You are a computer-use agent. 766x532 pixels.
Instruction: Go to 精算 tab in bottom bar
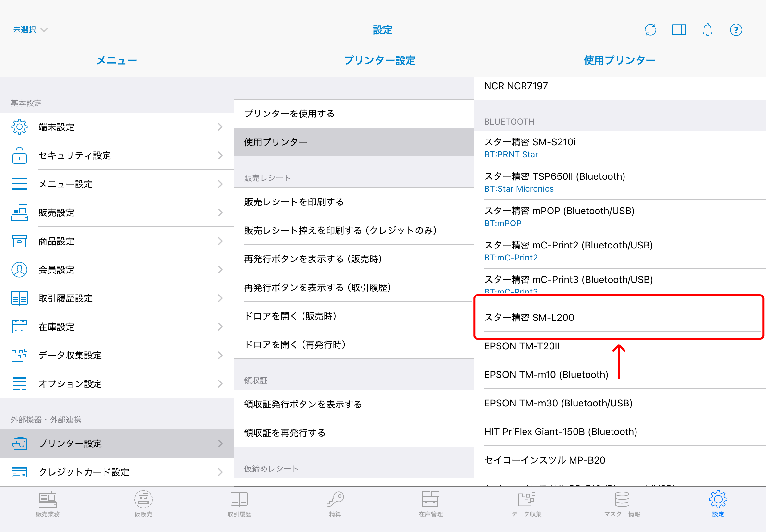[335, 504]
